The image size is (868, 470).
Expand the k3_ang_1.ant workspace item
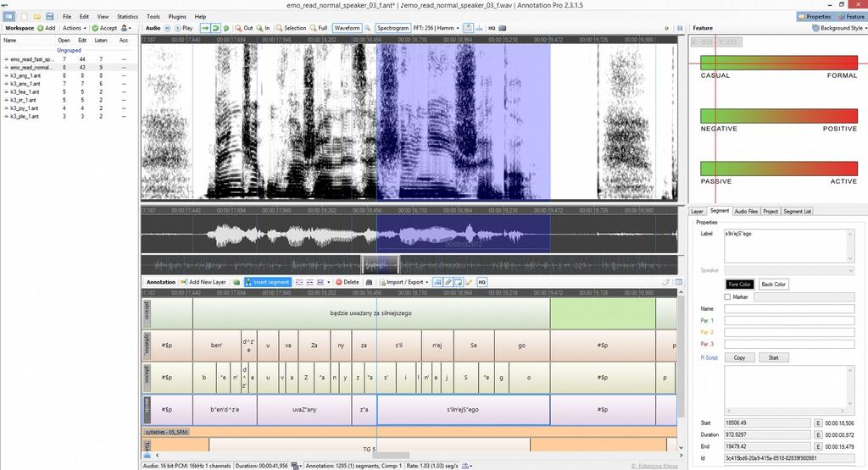pos(6,75)
